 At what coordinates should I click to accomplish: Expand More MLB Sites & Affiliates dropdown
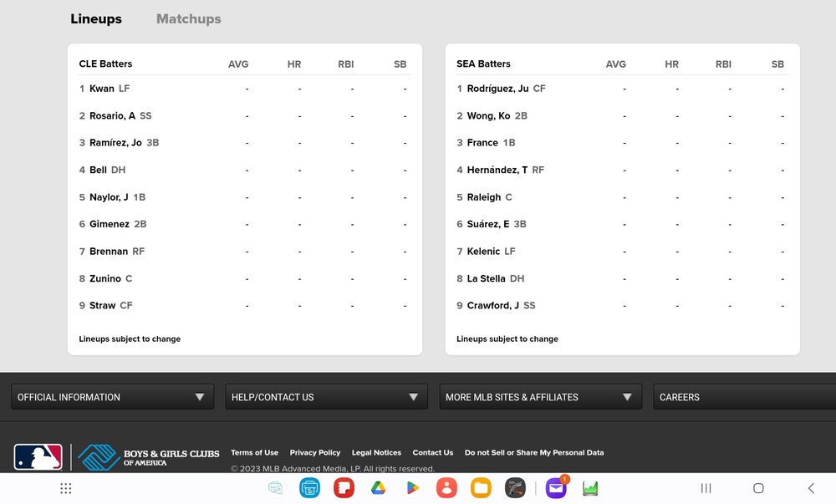coord(541,397)
